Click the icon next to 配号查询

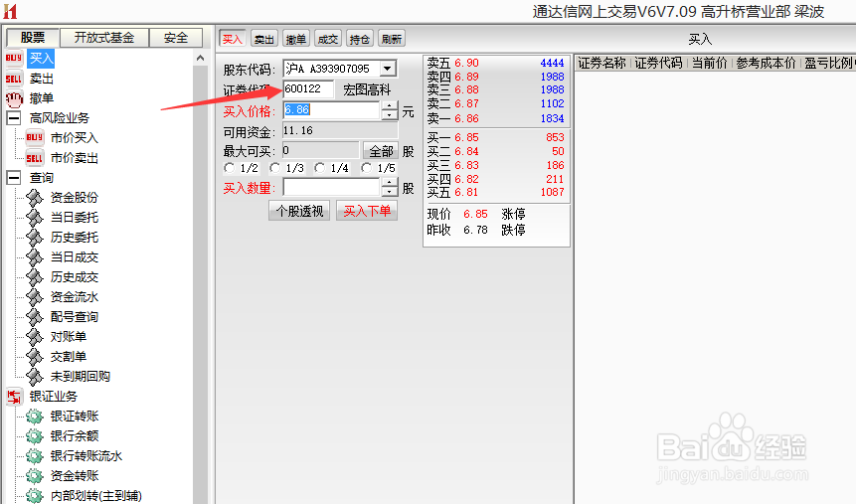point(35,317)
